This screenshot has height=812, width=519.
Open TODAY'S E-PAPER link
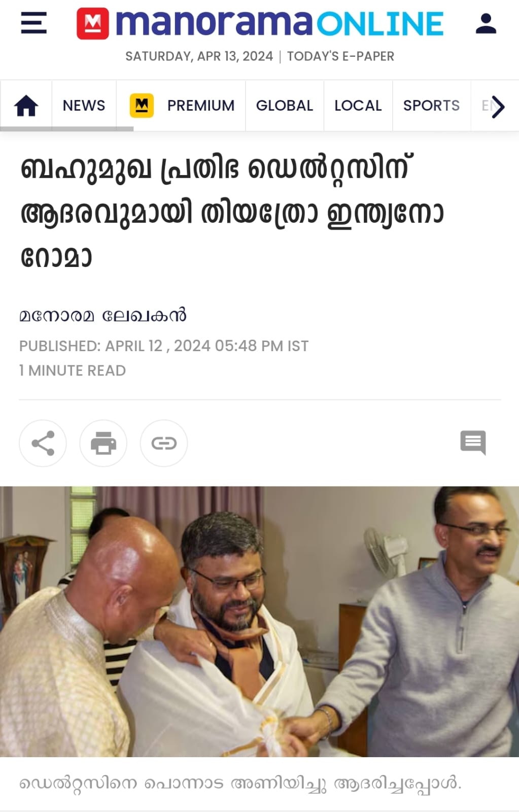pos(340,56)
